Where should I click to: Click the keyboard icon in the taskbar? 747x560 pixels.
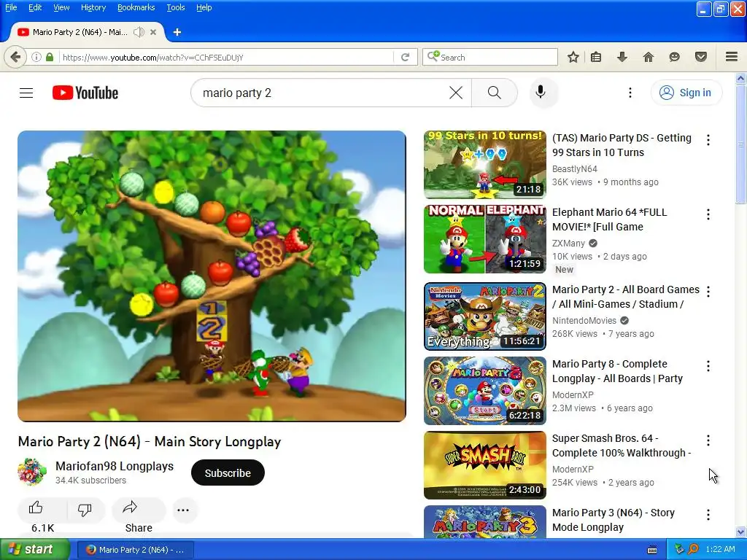point(652,550)
